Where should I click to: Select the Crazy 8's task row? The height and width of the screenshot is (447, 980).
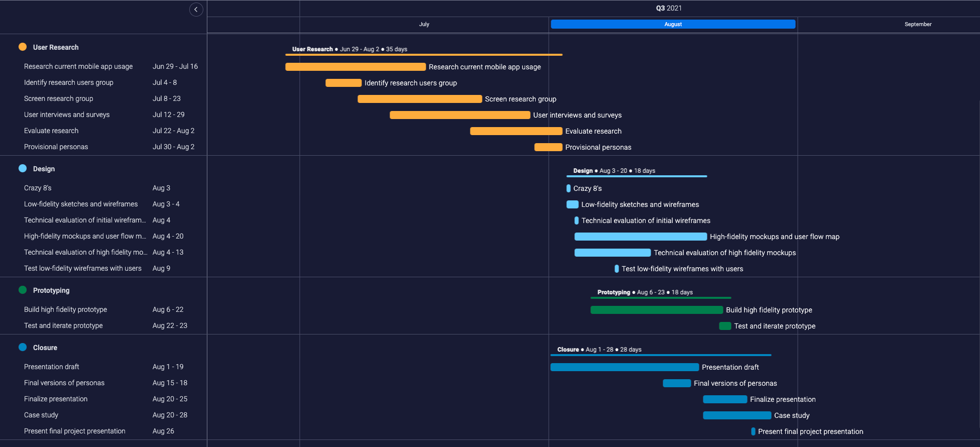103,188
